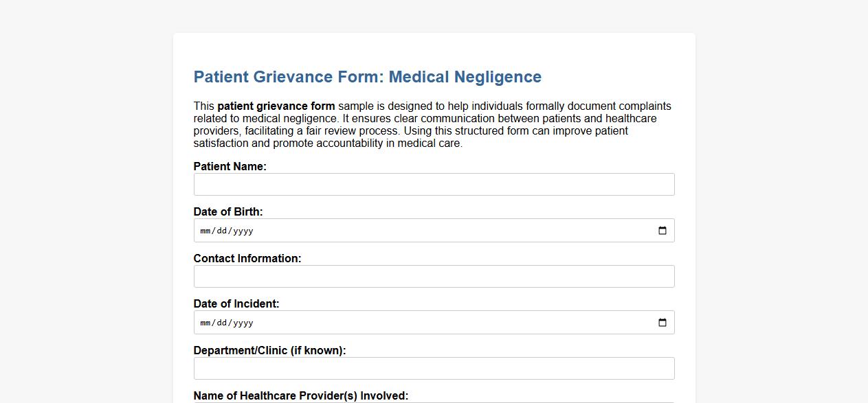This screenshot has width=868, height=403.
Task: Click the Patient Name input field
Action: (434, 184)
